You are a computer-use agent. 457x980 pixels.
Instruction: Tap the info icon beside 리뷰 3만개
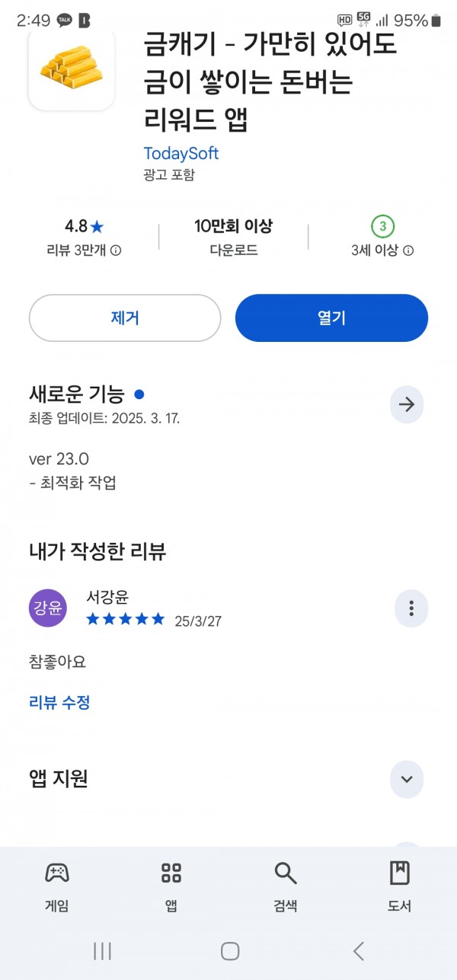(116, 251)
